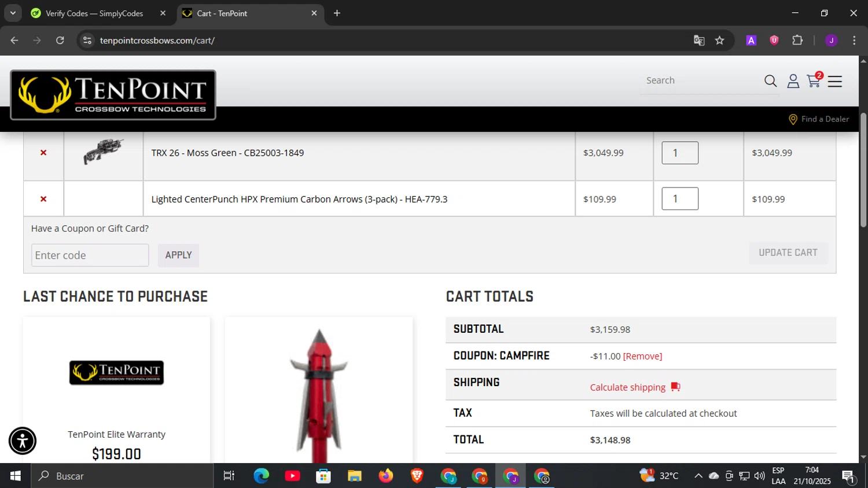
Task: Click quantity field for TRX 26
Action: [680, 153]
